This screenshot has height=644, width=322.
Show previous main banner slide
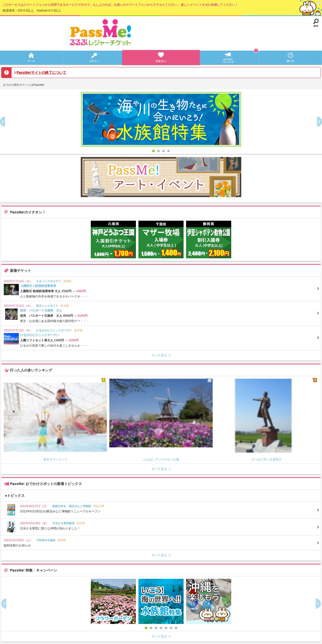[3, 122]
